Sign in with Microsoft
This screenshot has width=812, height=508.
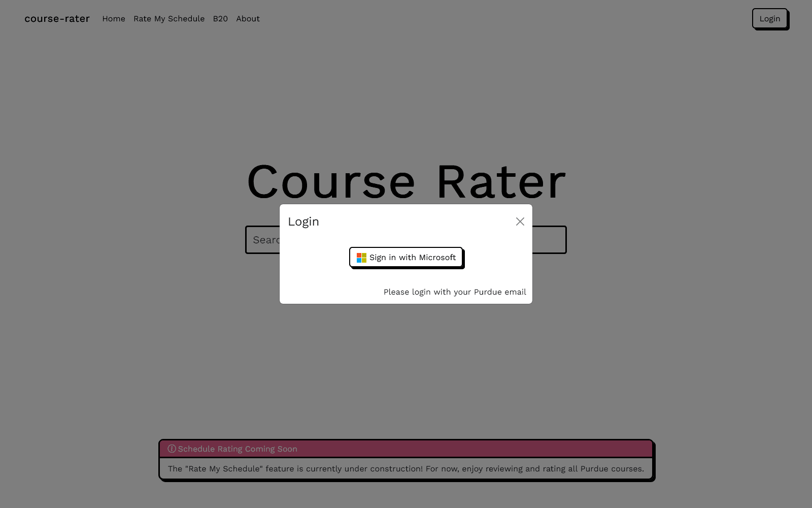point(406,257)
